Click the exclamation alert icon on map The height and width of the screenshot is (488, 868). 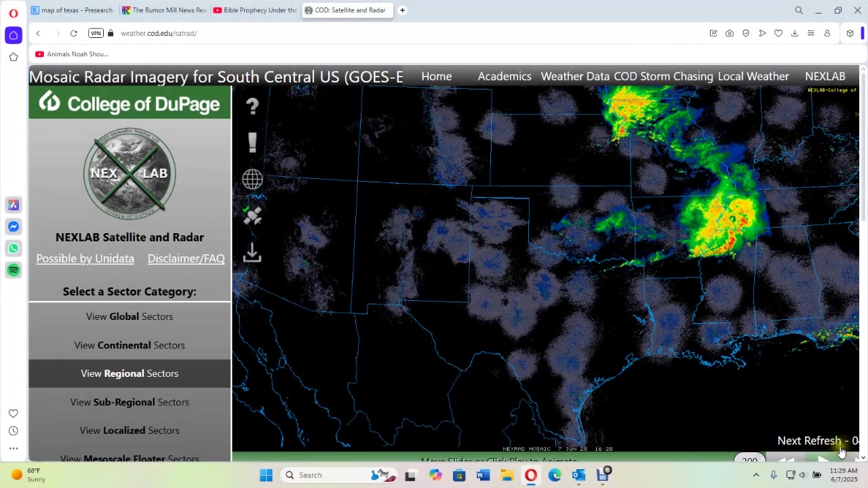252,142
